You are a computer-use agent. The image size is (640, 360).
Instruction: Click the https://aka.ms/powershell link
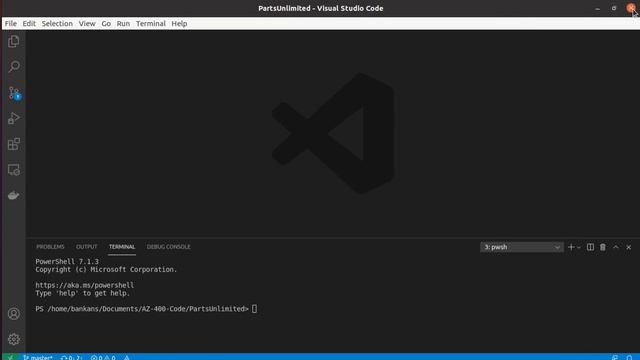pyautogui.click(x=84, y=285)
